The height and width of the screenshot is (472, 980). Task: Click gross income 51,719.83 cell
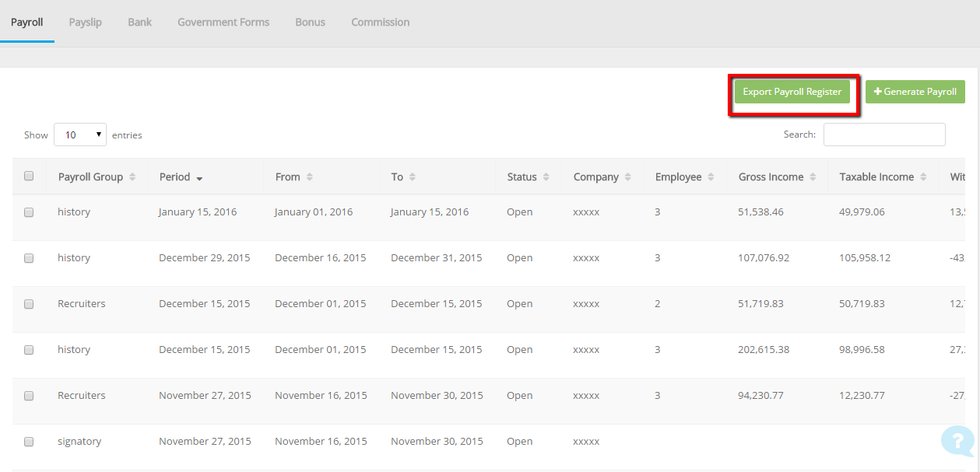(760, 304)
